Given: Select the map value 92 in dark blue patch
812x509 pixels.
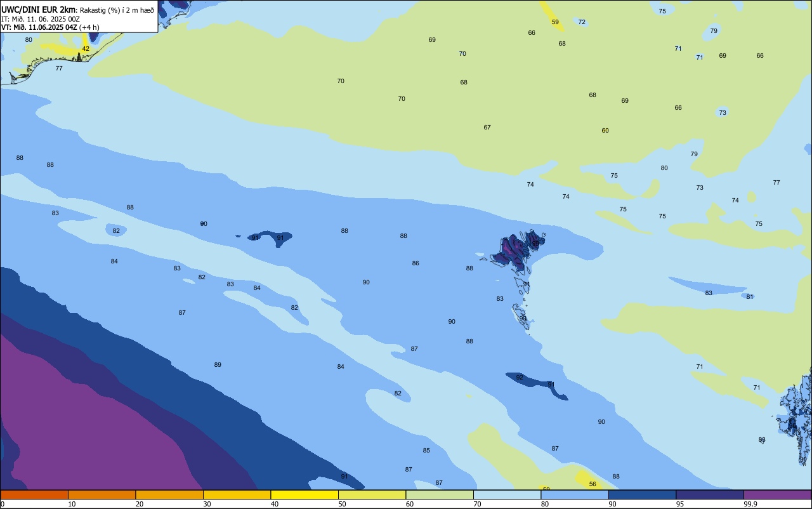Looking at the screenshot, I should (x=520, y=378).
